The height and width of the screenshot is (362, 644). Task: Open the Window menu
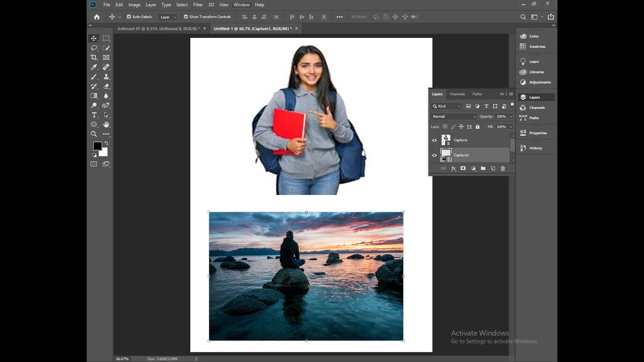(x=242, y=5)
